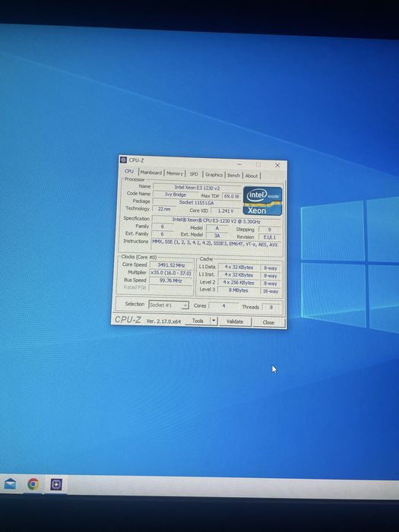Expand the Tools dropdown arrow
The image size is (399, 532).
[x=214, y=321]
